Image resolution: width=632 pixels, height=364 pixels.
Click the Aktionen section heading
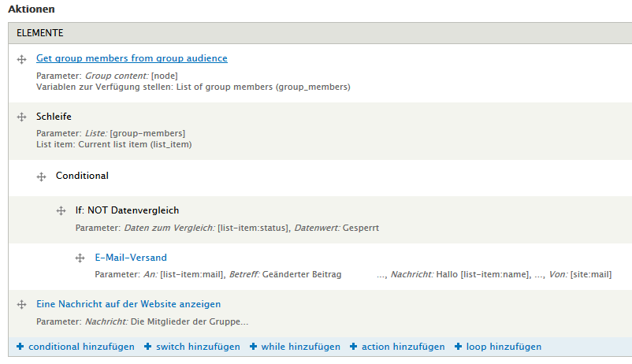point(32,9)
